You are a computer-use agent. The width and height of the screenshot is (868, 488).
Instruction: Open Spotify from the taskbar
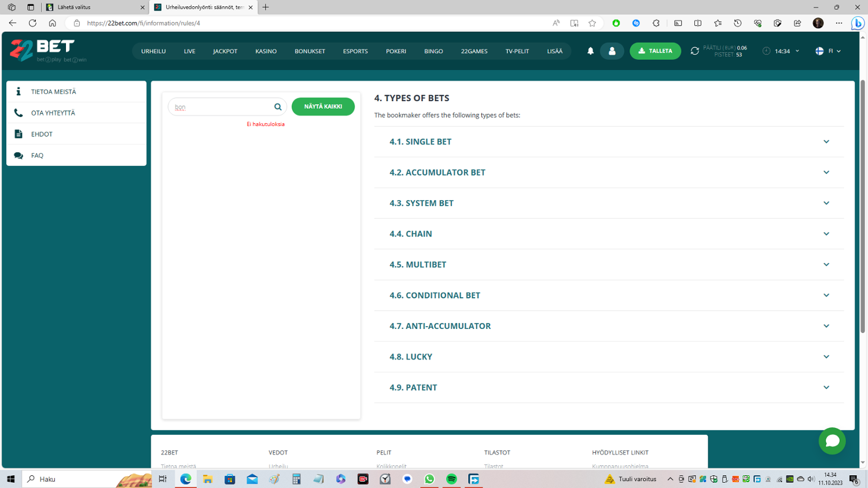[451, 479]
